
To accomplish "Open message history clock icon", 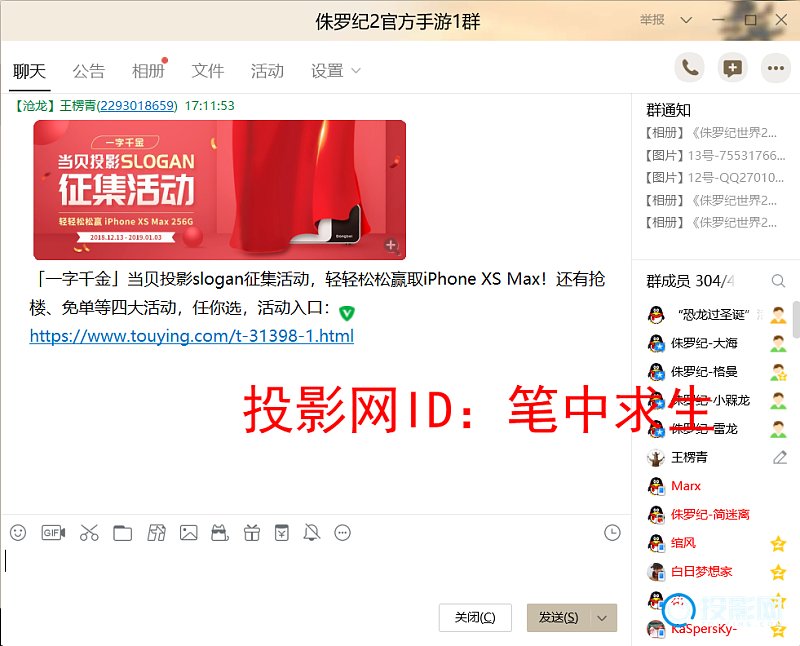I will [x=612, y=533].
